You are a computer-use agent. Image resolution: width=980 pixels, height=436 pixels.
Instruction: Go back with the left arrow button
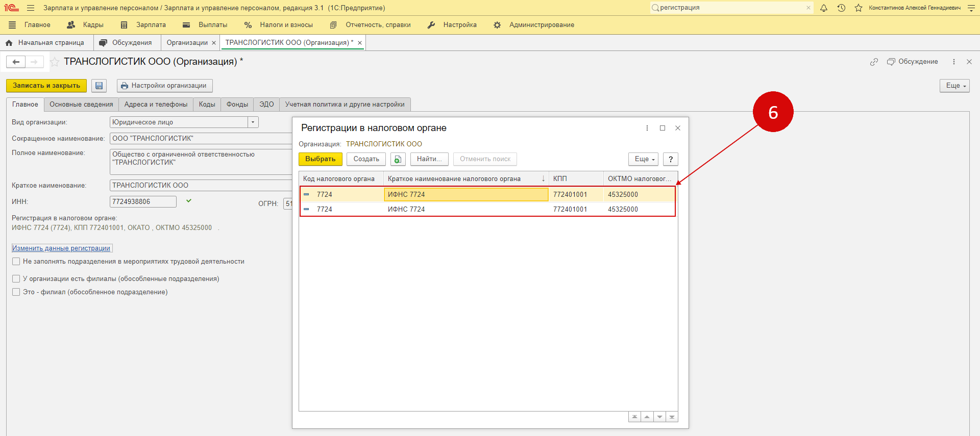click(16, 62)
